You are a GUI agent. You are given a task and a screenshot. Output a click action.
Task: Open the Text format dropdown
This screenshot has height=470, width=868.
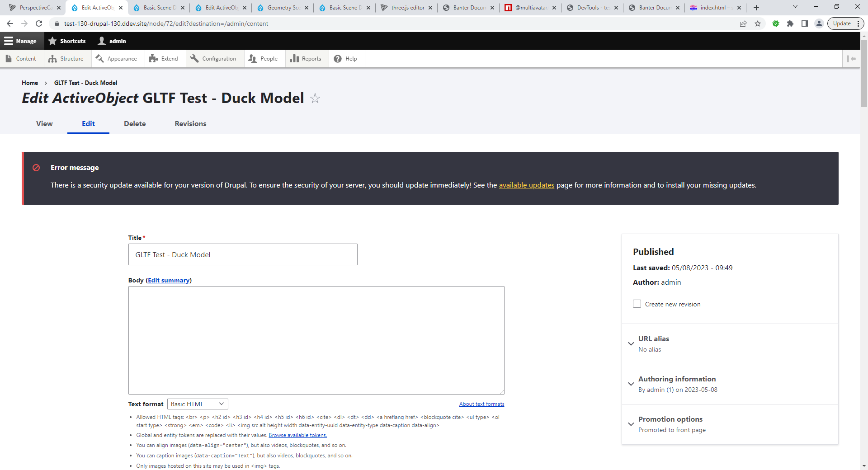point(198,404)
